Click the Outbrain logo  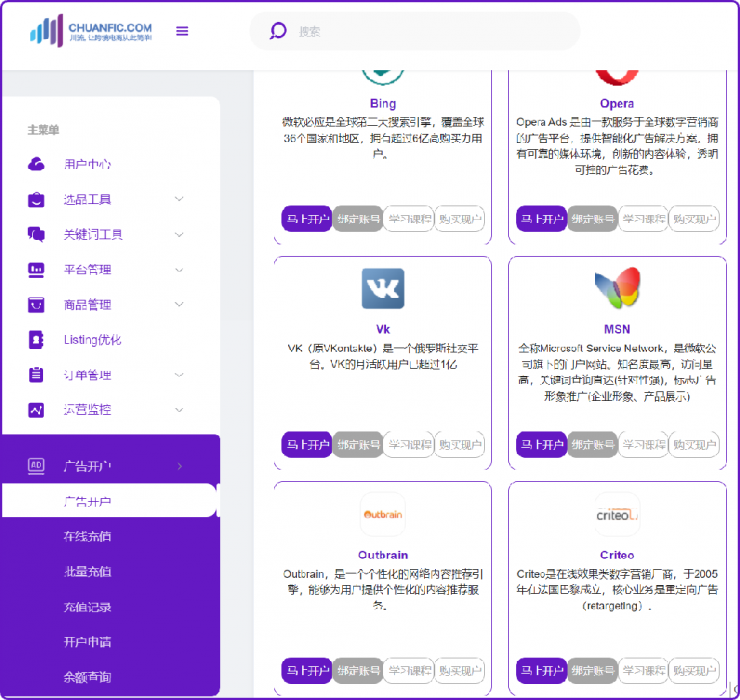pyautogui.click(x=383, y=514)
